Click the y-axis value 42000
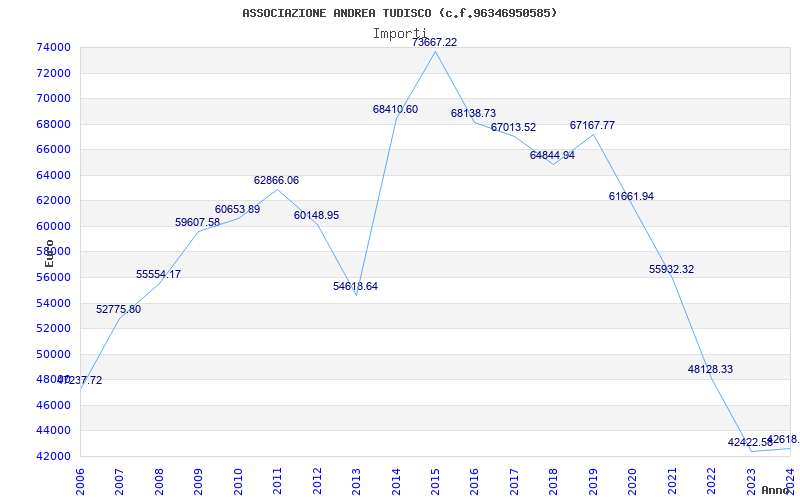800x500 pixels. 53,456
